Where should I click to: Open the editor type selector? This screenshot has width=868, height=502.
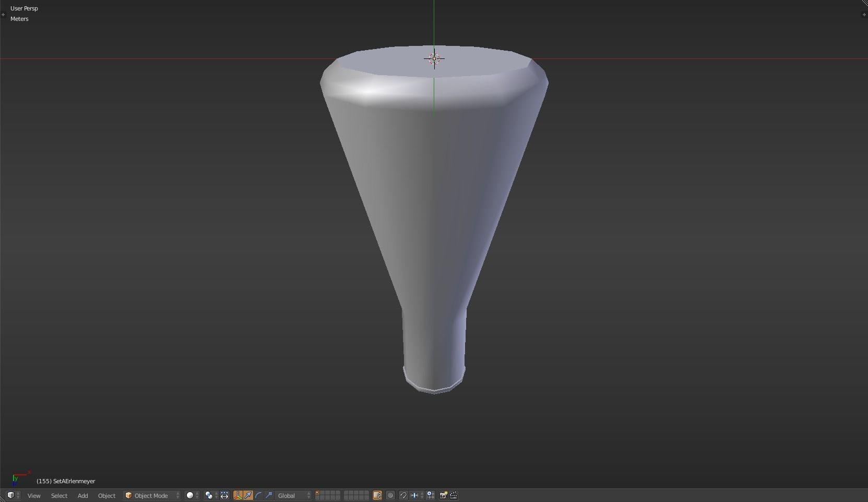(14, 495)
